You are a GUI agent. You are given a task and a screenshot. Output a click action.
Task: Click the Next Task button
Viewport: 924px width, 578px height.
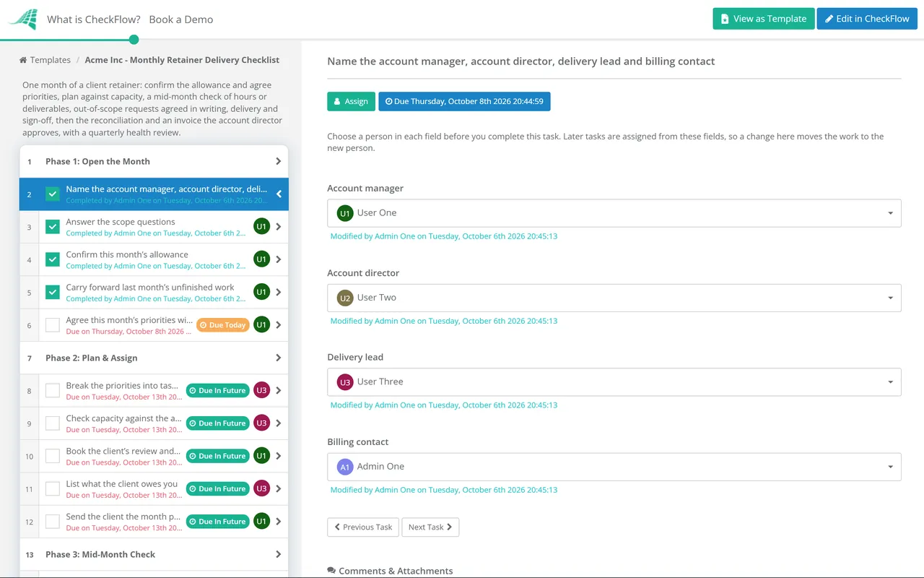coord(430,527)
